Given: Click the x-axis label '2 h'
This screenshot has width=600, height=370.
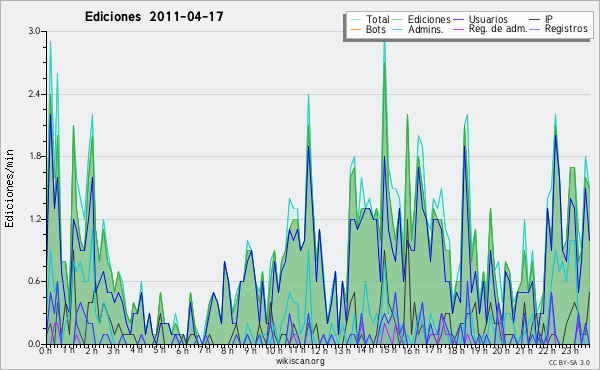Looking at the screenshot, I should tap(91, 350).
